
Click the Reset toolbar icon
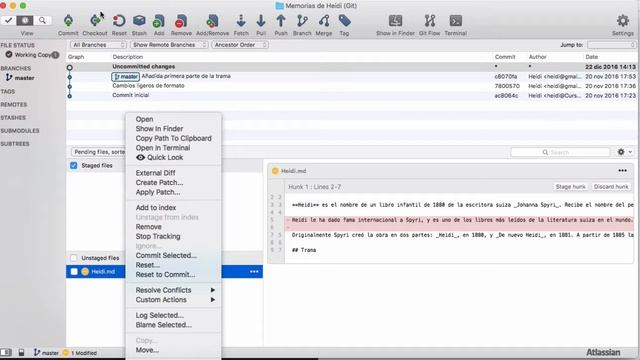[x=119, y=21]
